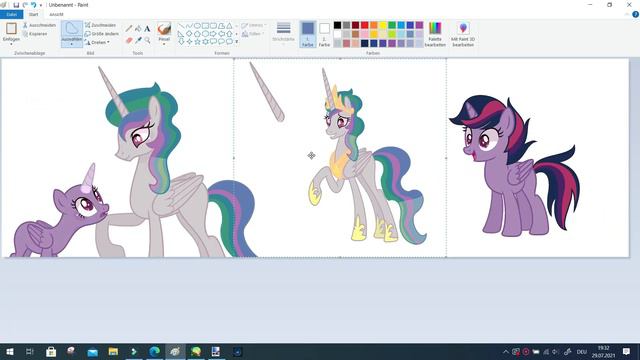Image resolution: width=640 pixels, height=360 pixels.
Task: Select the Pencil tool
Action: [129, 29]
